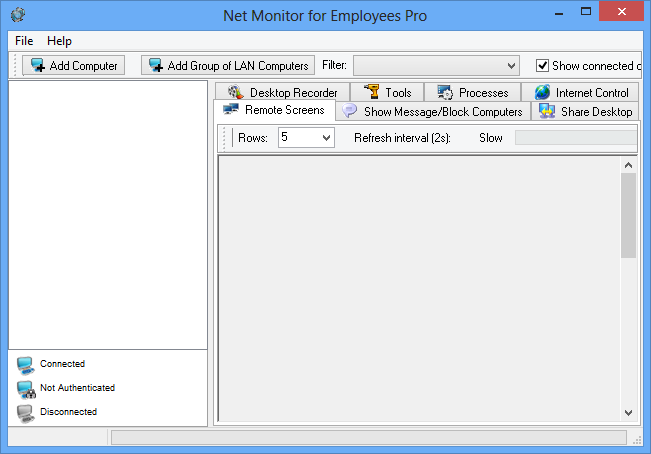This screenshot has width=651, height=454.
Task: Click the Connected legend label
Action: coord(62,364)
